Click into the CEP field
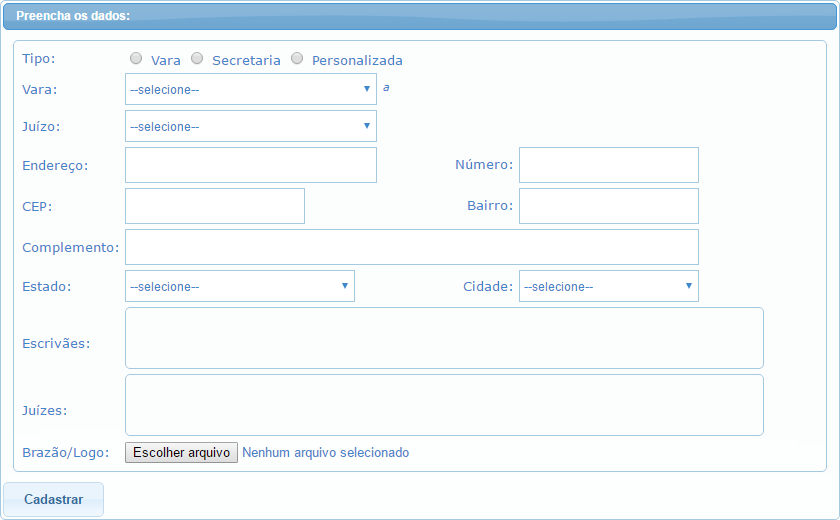The width and height of the screenshot is (840, 520). [214, 206]
